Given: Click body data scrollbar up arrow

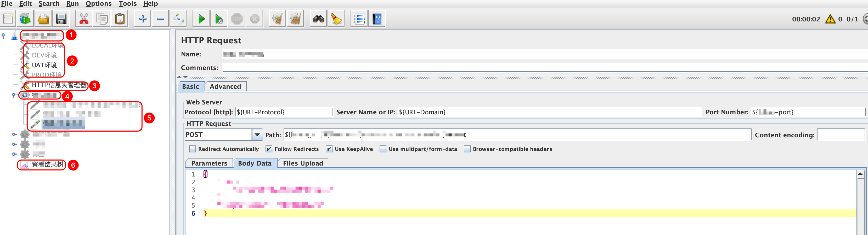Looking at the screenshot, I should click(x=860, y=174).
